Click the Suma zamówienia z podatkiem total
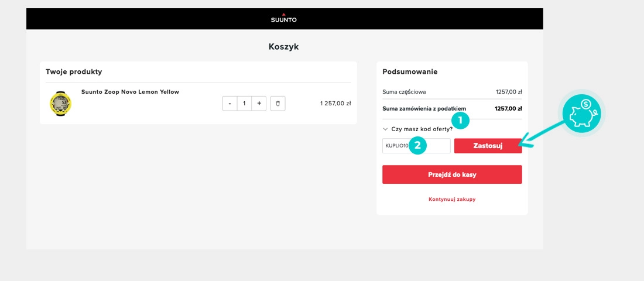The height and width of the screenshot is (281, 644). [x=508, y=108]
